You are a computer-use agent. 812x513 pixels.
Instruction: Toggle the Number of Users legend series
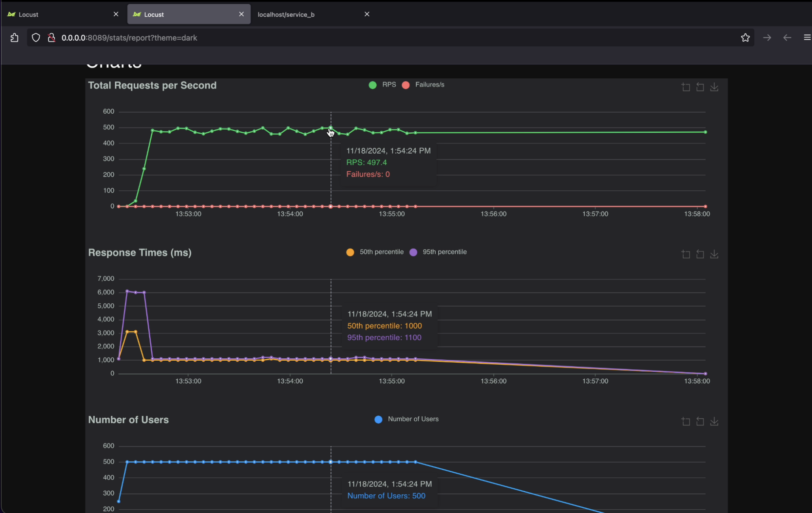[x=406, y=419]
